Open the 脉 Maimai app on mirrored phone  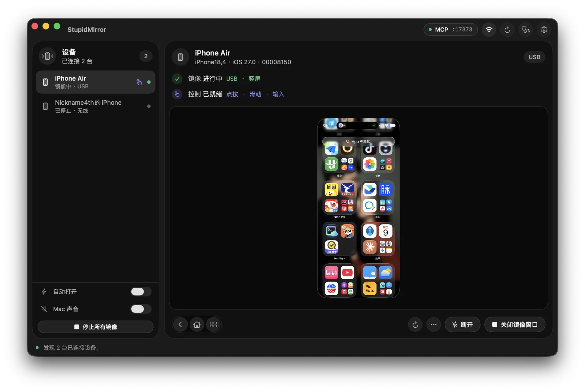[x=385, y=190]
